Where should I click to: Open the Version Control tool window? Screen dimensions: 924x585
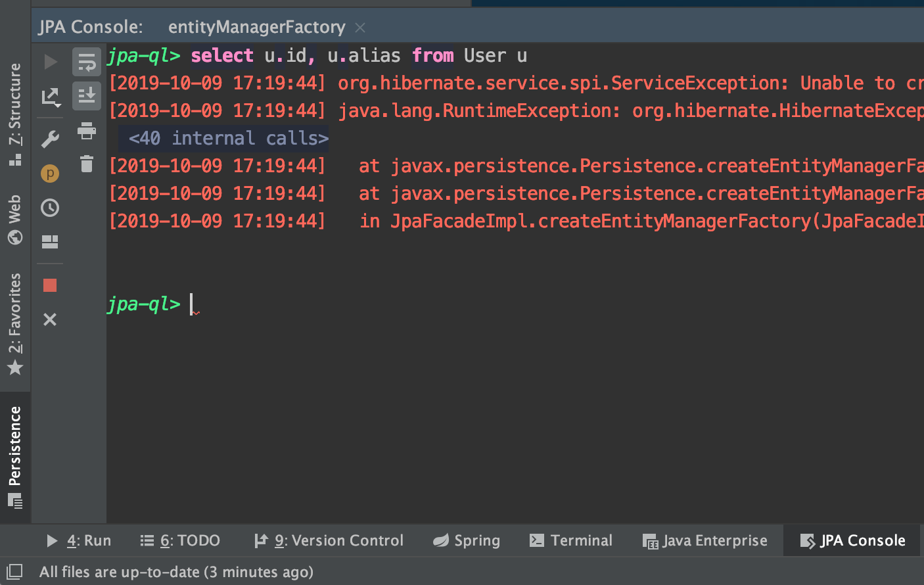[329, 540]
